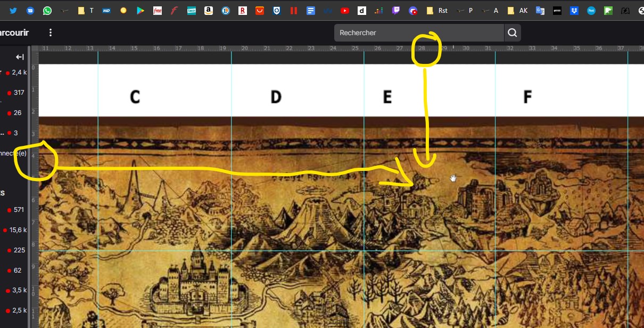644x328 pixels.
Task: Open the Twitch bookmark
Action: [395, 11]
